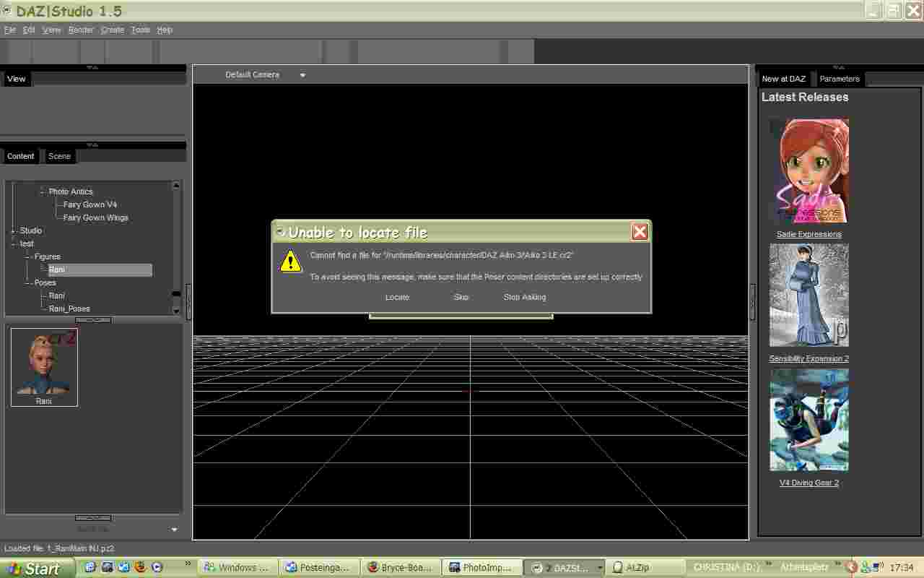Image resolution: width=924 pixels, height=578 pixels.
Task: Show more Quick Launch icons chevron
Action: pyautogui.click(x=188, y=564)
